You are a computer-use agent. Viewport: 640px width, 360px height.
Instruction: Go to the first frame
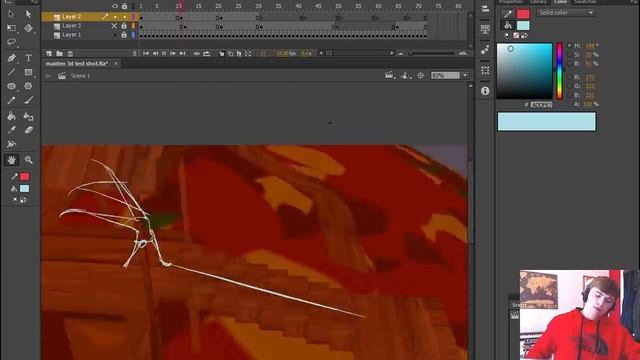click(146, 53)
